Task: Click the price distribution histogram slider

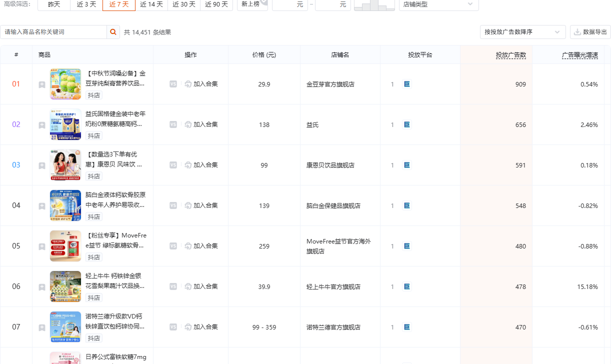Action: coord(374,5)
